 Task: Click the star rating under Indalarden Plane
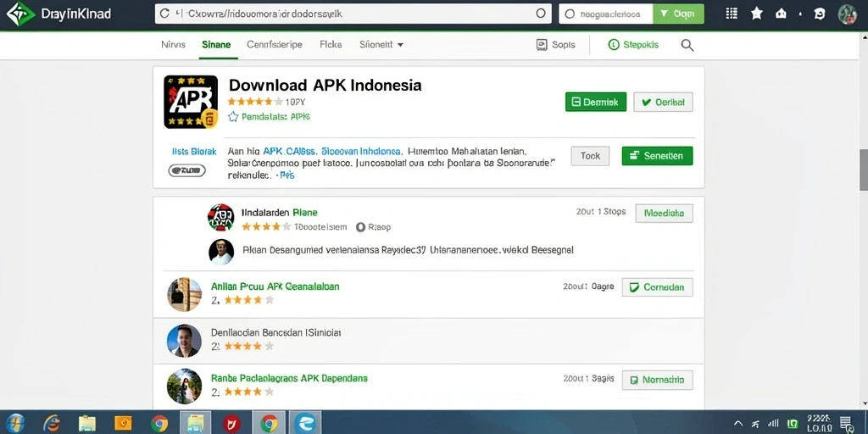click(265, 226)
